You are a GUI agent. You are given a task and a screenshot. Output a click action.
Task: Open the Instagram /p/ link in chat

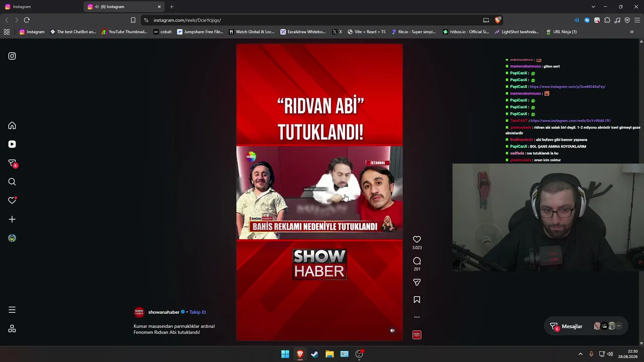[568, 86]
